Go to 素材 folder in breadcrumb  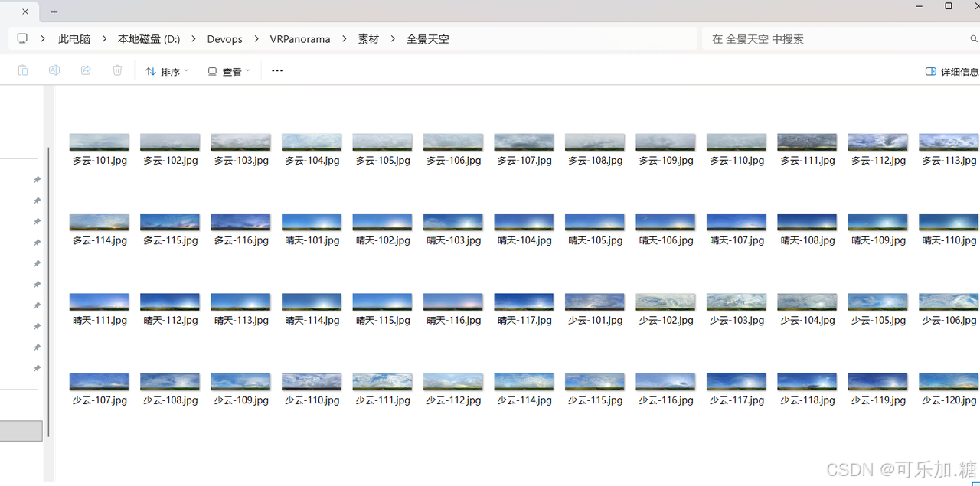pos(368,39)
